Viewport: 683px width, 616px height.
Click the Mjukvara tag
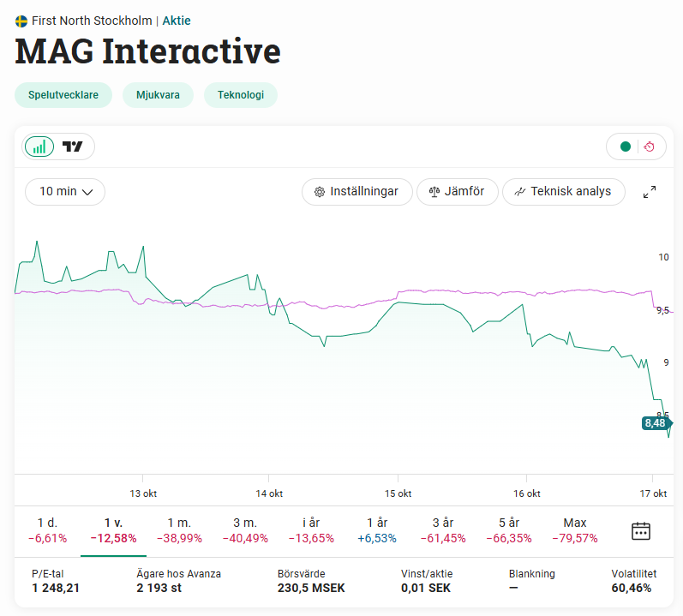click(159, 95)
